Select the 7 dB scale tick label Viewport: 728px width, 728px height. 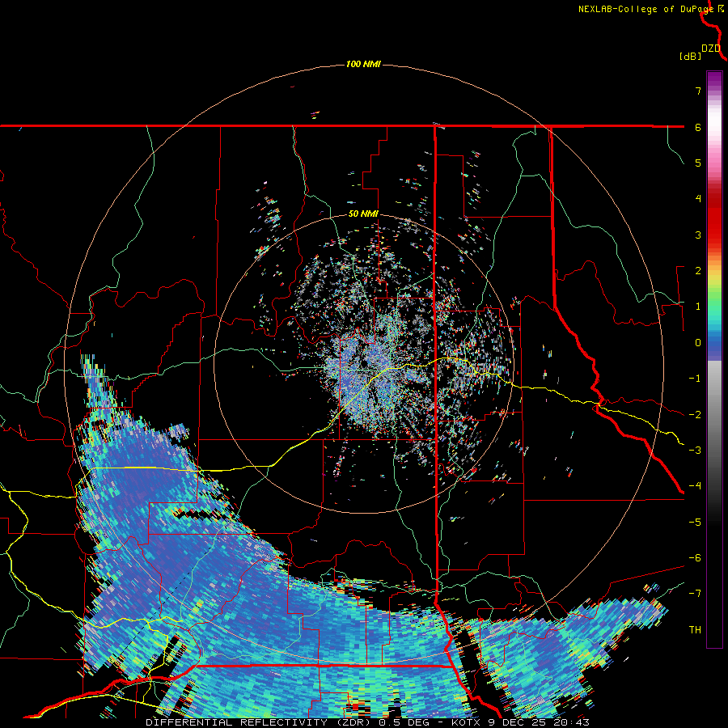click(x=698, y=91)
